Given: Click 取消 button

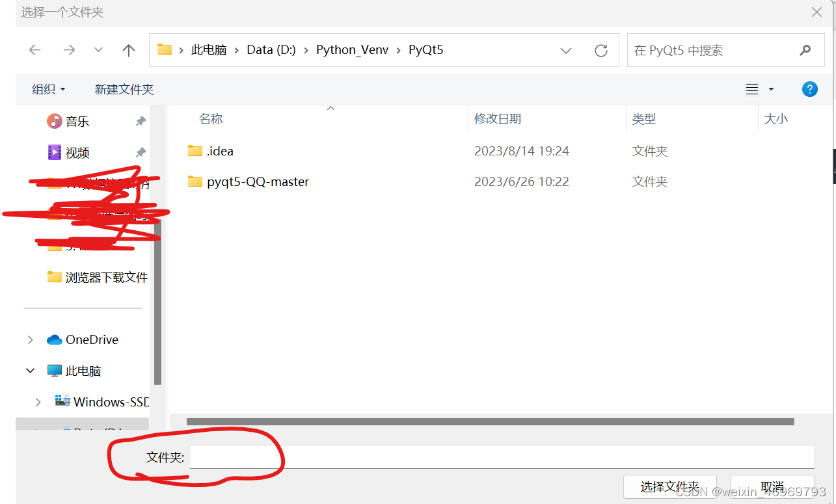Looking at the screenshot, I should (x=772, y=487).
